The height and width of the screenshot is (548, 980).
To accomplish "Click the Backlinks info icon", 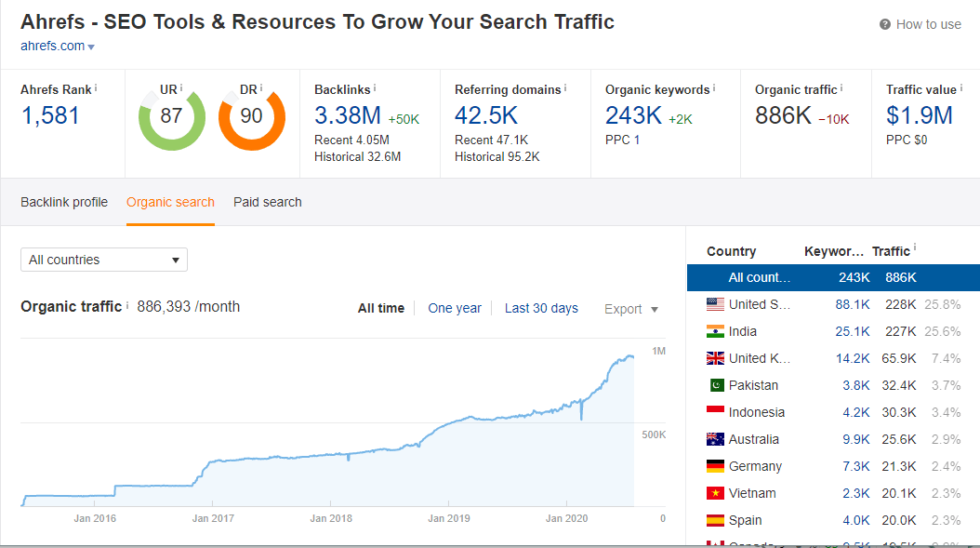I will click(375, 89).
